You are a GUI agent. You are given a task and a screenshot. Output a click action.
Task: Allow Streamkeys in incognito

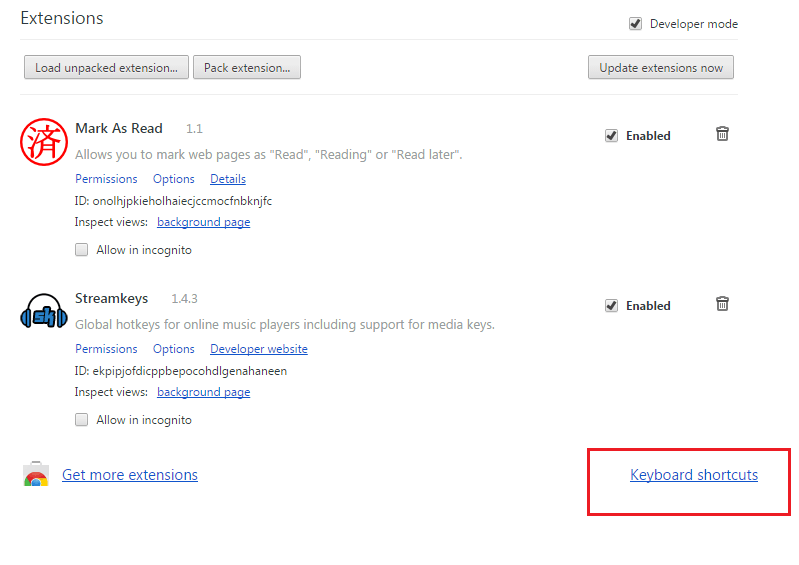82,420
